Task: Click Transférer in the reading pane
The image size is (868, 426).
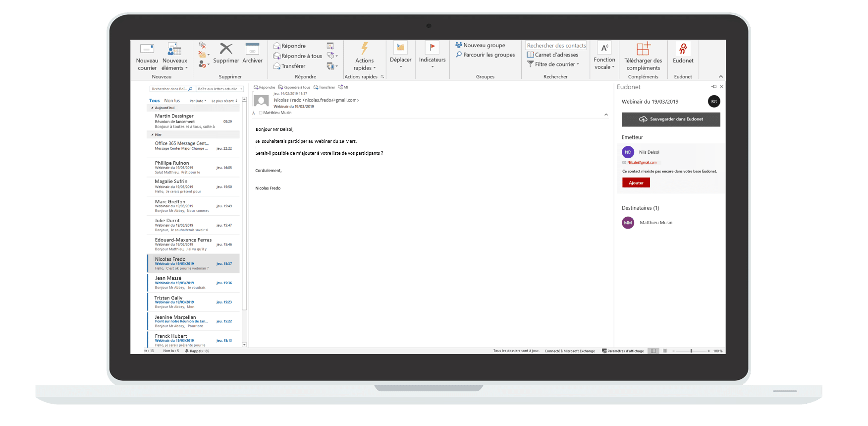Action: 324,87
